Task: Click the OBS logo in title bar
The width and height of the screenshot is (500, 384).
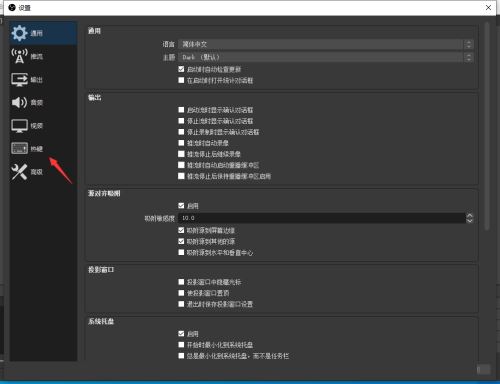Action: click(x=12, y=7)
